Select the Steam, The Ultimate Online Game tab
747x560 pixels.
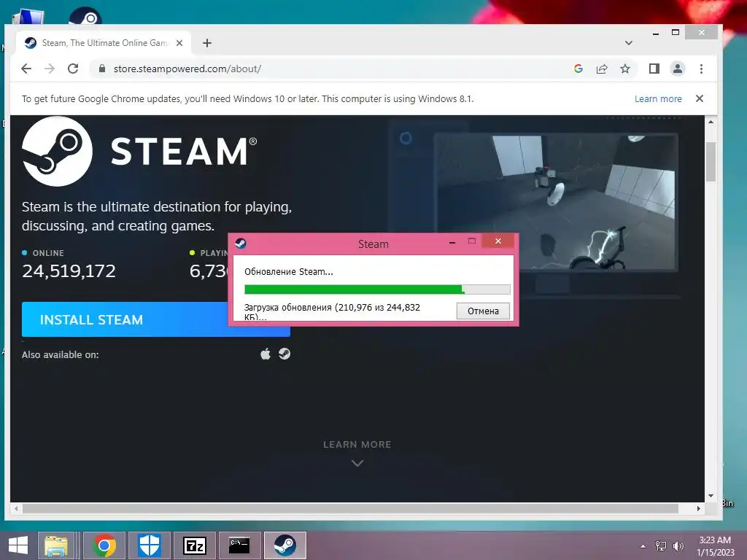click(104, 43)
